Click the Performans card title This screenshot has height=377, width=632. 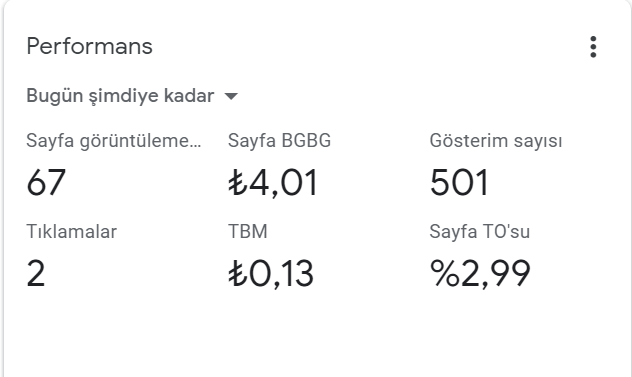tap(89, 46)
